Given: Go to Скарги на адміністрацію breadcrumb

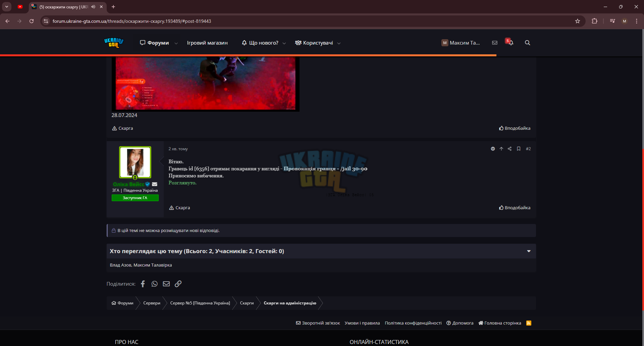Looking at the screenshot, I should click(290, 303).
